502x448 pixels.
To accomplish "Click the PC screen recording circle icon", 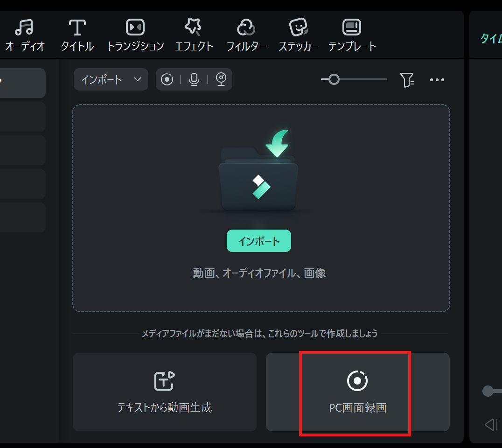I will [357, 381].
